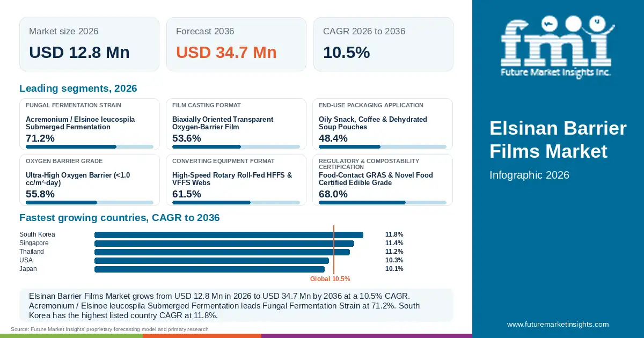Click High-Speed Rotary Roll-Fed HFFS & VFFS Webs

232,179
